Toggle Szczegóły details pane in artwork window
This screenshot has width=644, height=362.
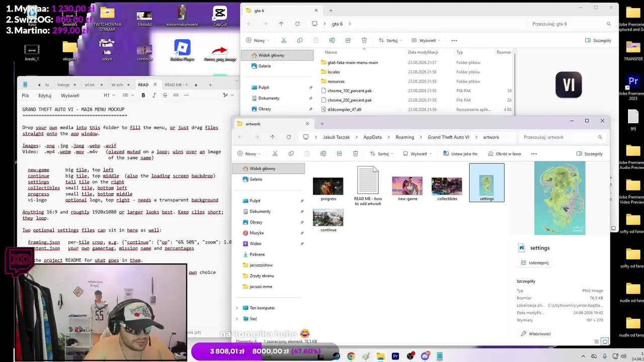pos(590,153)
